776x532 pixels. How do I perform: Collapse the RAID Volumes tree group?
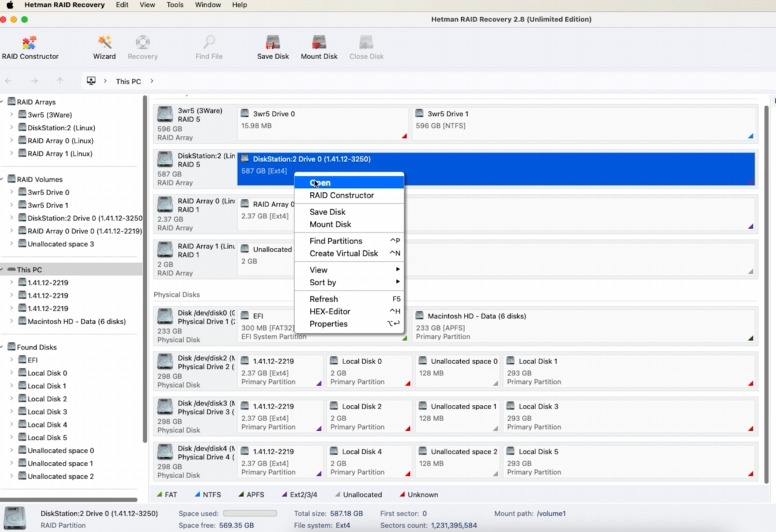pyautogui.click(x=2, y=179)
